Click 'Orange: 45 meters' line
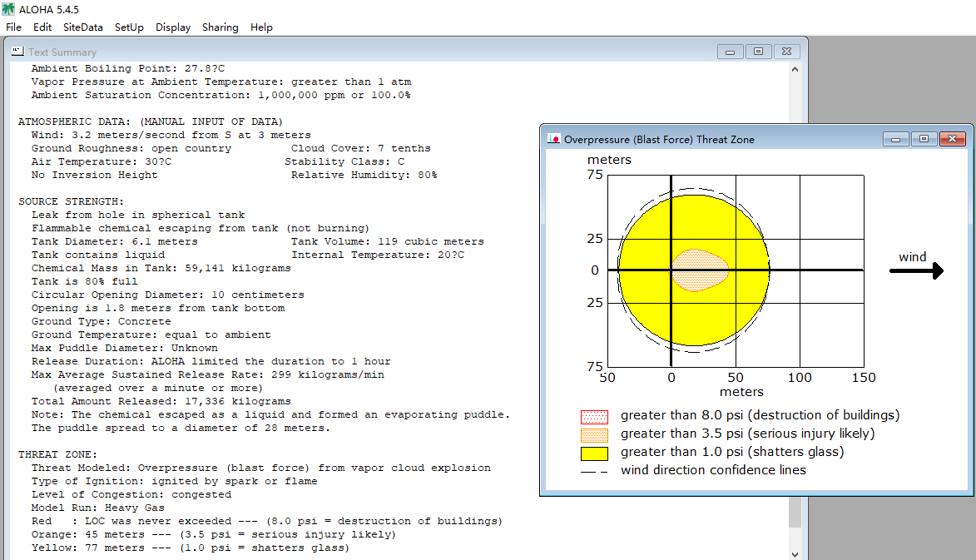This screenshot has width=976, height=560. click(214, 534)
